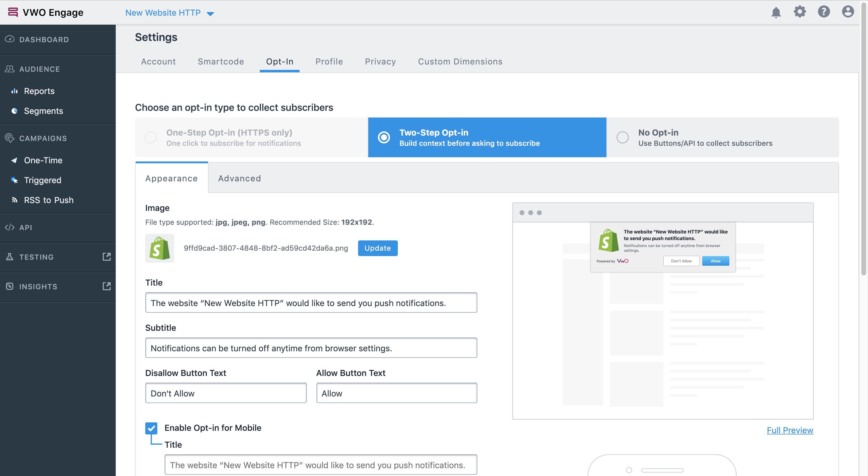Expand the Audience sidebar section
Screen dimensions: 868x476
(39, 69)
